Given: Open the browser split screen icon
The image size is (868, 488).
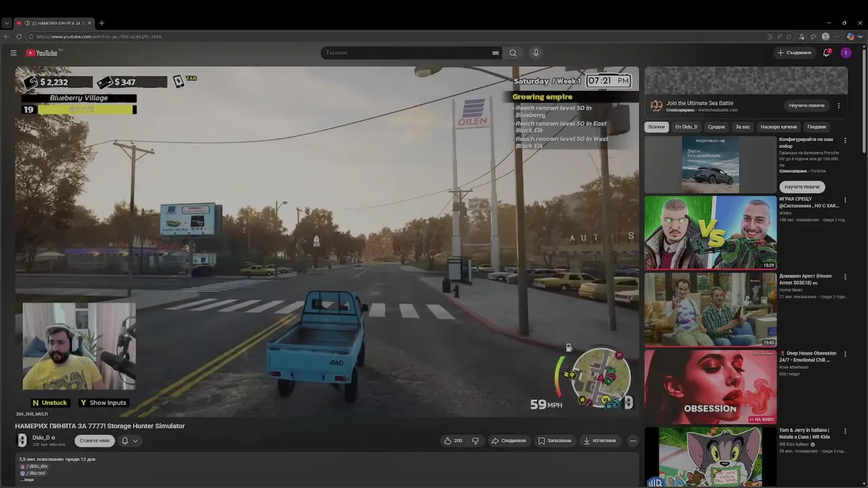Looking at the screenshot, I should point(770,37).
